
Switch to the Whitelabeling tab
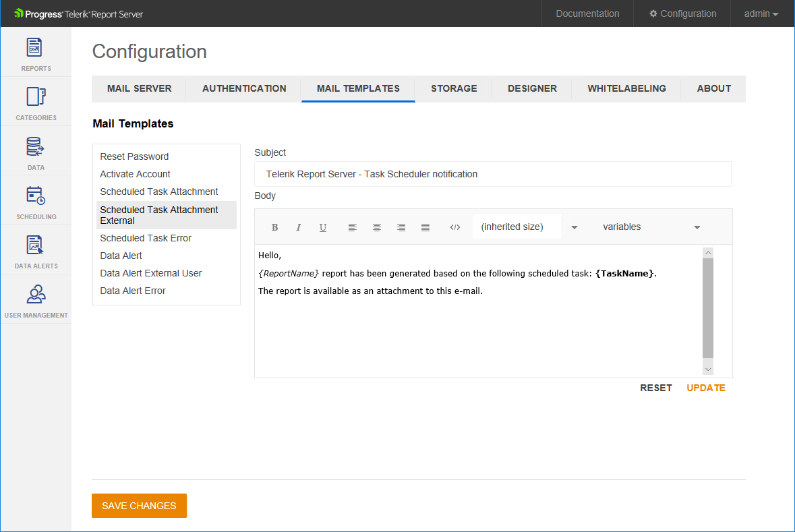point(626,88)
